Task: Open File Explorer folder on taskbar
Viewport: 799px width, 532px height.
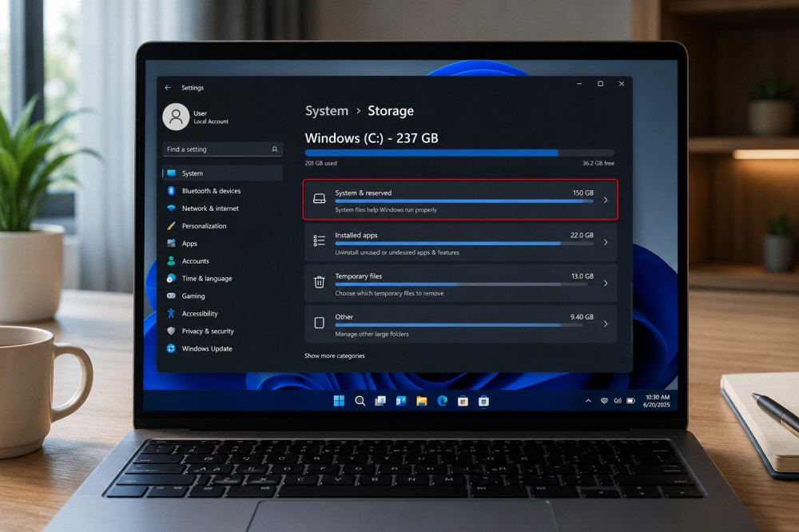Action: coord(421,401)
